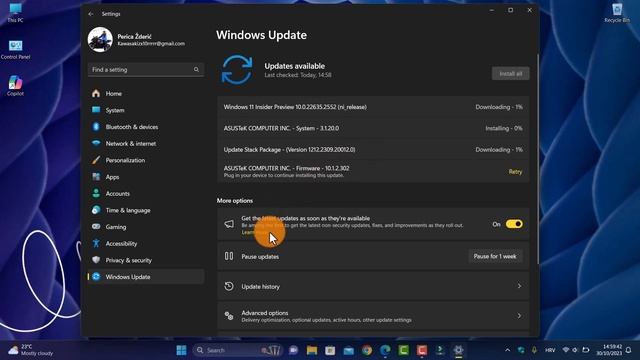Open File Explorer from taskbar
Viewport: 640px width, 360px height.
312,350
